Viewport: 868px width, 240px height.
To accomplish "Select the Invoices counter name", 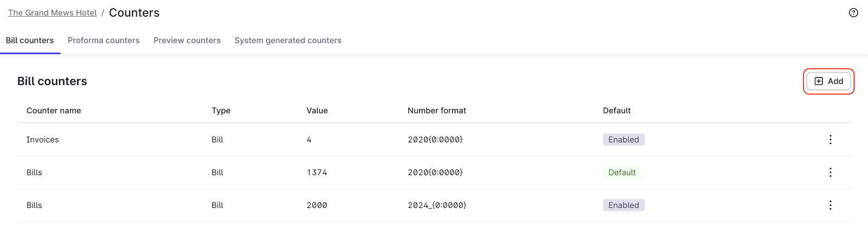I will [43, 140].
